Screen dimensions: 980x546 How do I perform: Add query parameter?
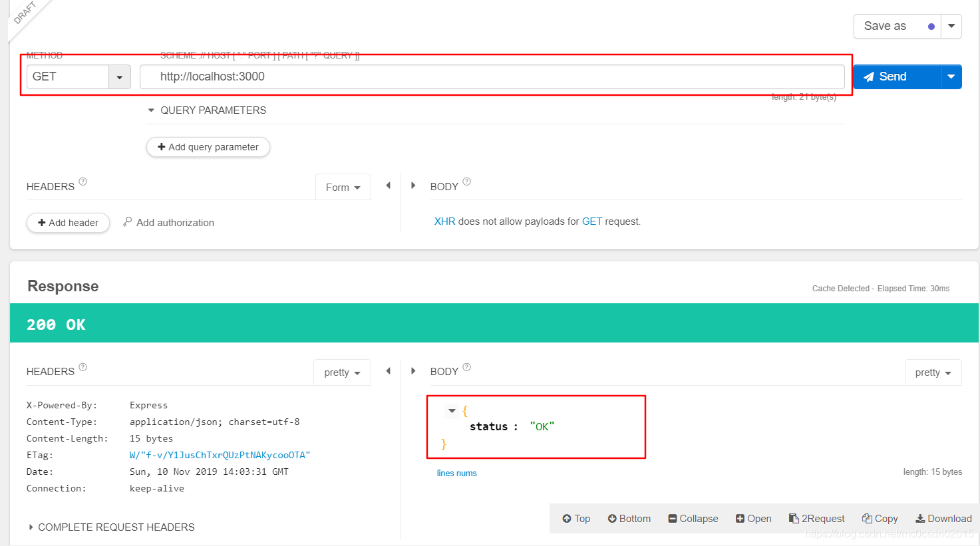208,147
